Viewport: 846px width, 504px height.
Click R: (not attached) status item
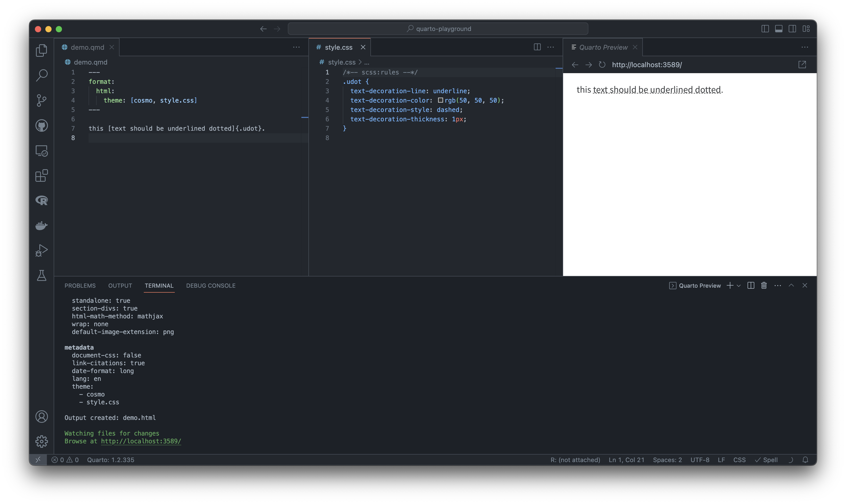point(575,460)
